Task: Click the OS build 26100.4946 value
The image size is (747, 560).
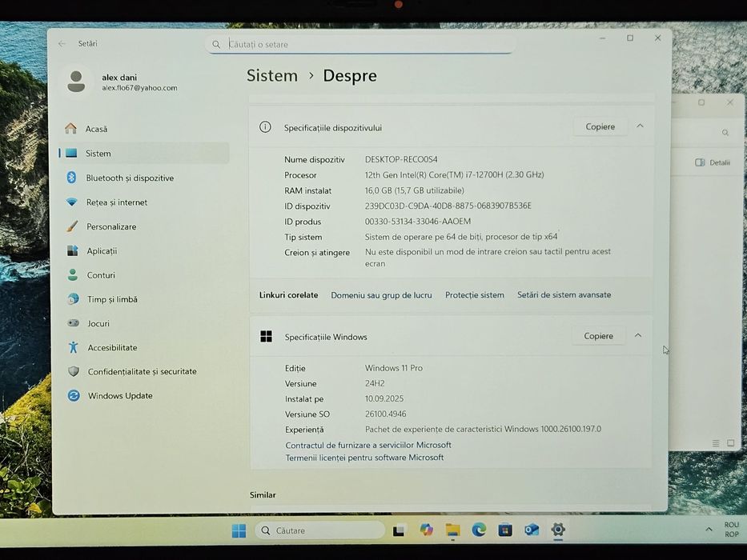Action: [386, 414]
